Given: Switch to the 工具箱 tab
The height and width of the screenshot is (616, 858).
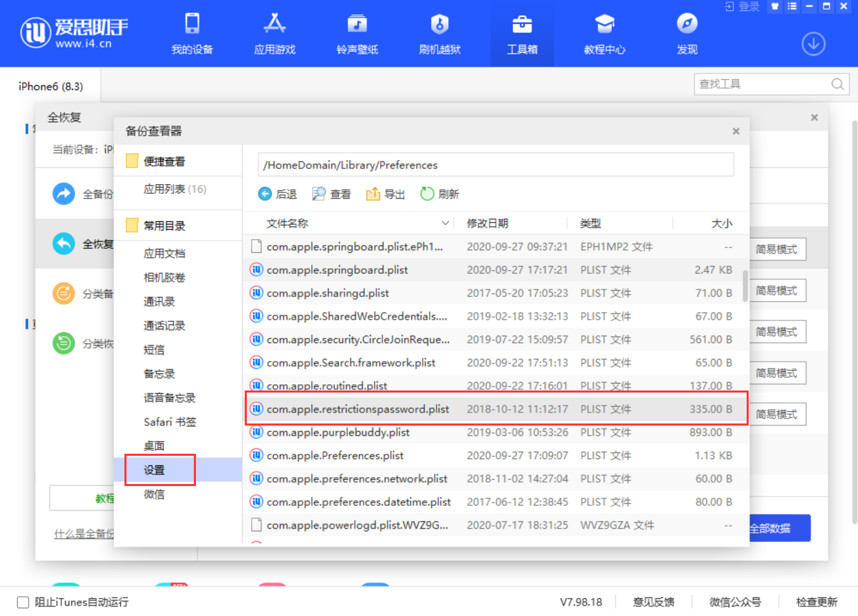Looking at the screenshot, I should pos(522,33).
